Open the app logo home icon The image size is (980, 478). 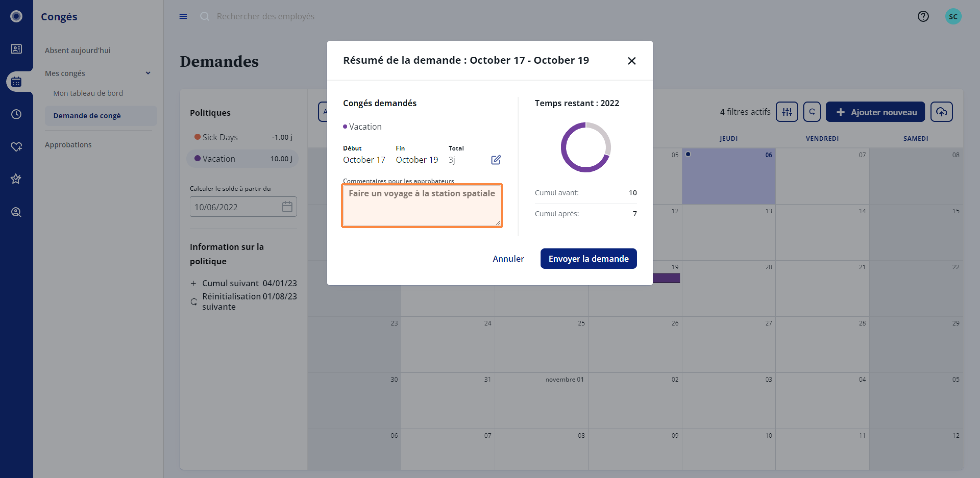coord(16,16)
